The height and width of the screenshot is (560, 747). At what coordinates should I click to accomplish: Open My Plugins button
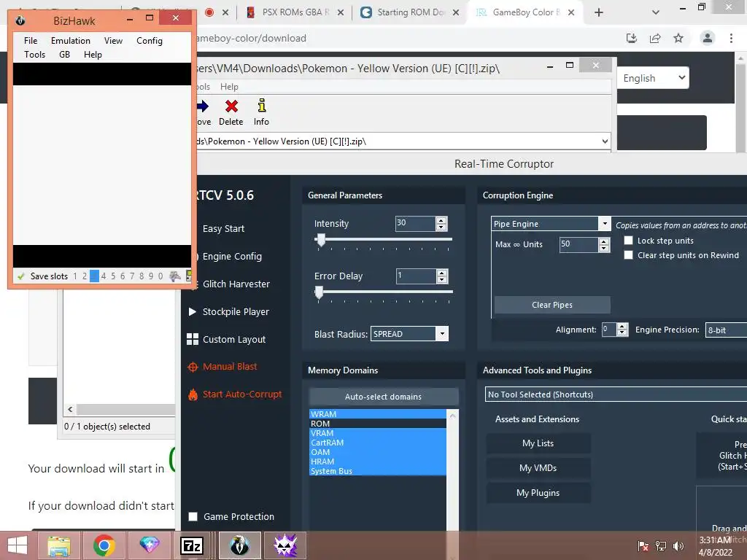(538, 493)
